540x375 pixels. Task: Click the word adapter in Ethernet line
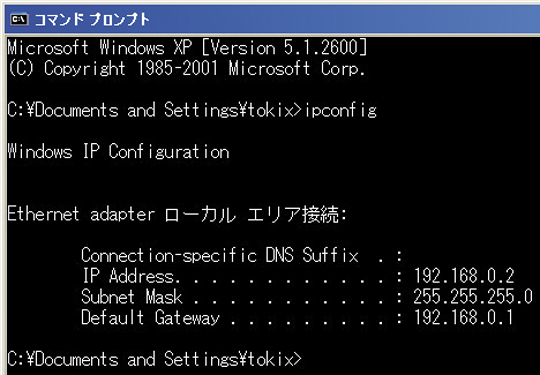pos(122,215)
